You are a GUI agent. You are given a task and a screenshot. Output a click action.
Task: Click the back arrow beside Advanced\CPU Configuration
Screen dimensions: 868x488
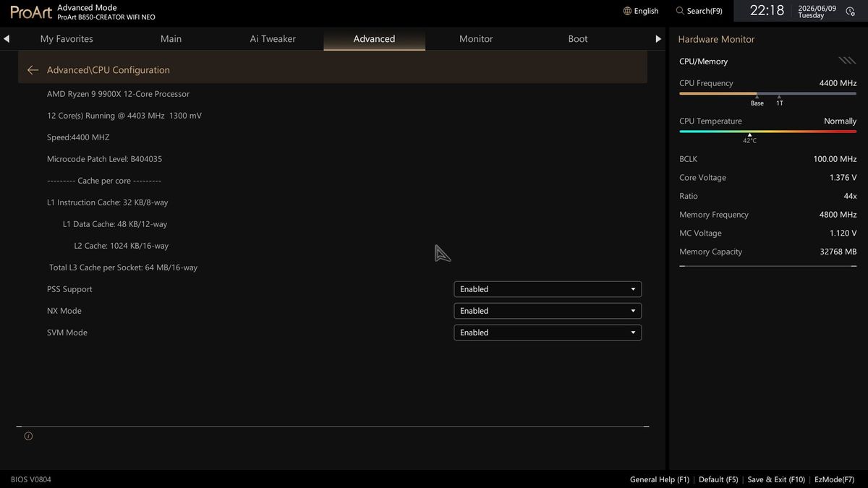coord(33,70)
